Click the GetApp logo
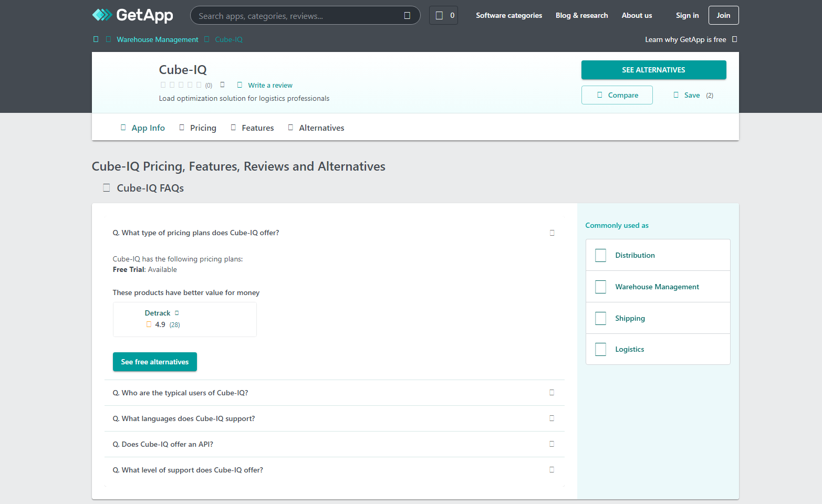The height and width of the screenshot is (504, 822). [x=133, y=15]
